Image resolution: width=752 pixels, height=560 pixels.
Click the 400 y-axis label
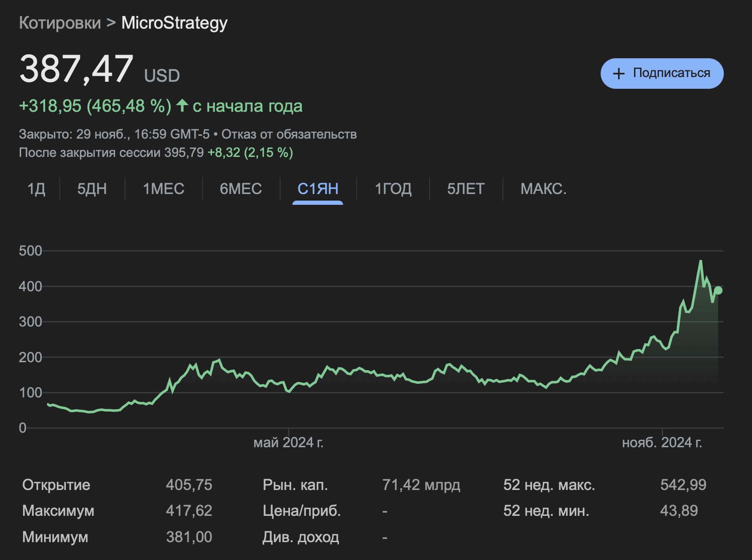point(30,286)
